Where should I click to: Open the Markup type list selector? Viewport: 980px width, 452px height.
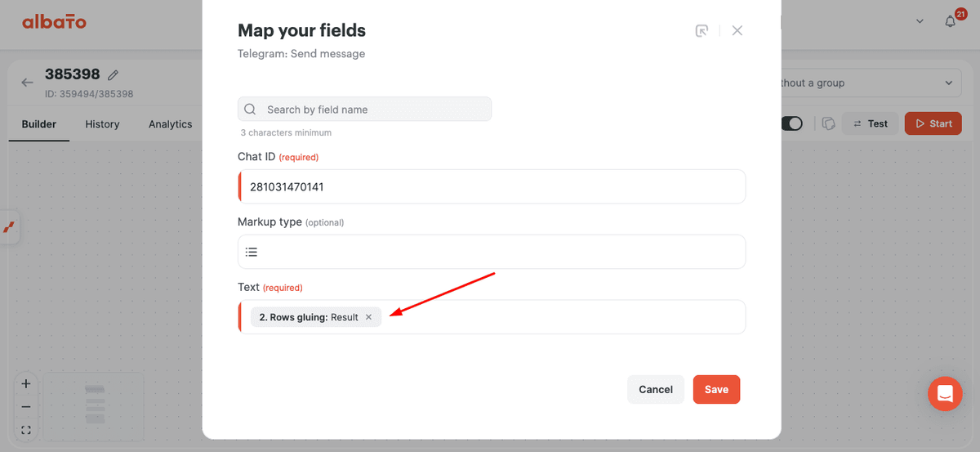pos(492,252)
